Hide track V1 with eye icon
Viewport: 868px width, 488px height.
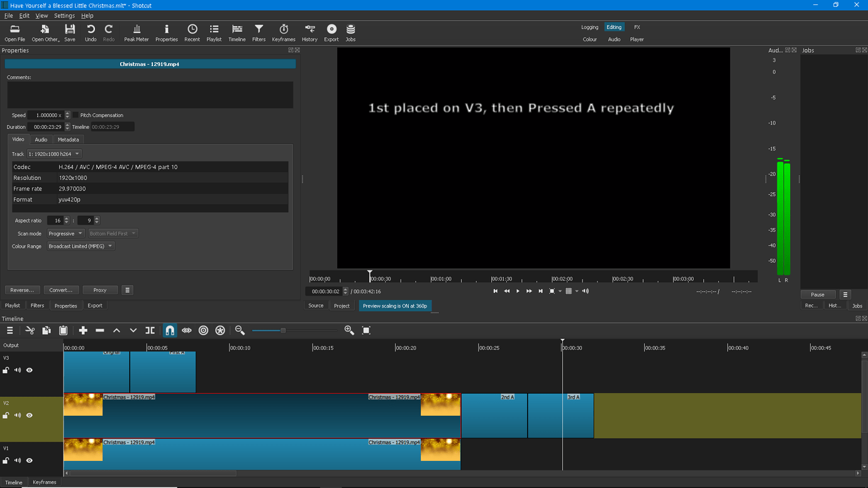[x=30, y=461]
